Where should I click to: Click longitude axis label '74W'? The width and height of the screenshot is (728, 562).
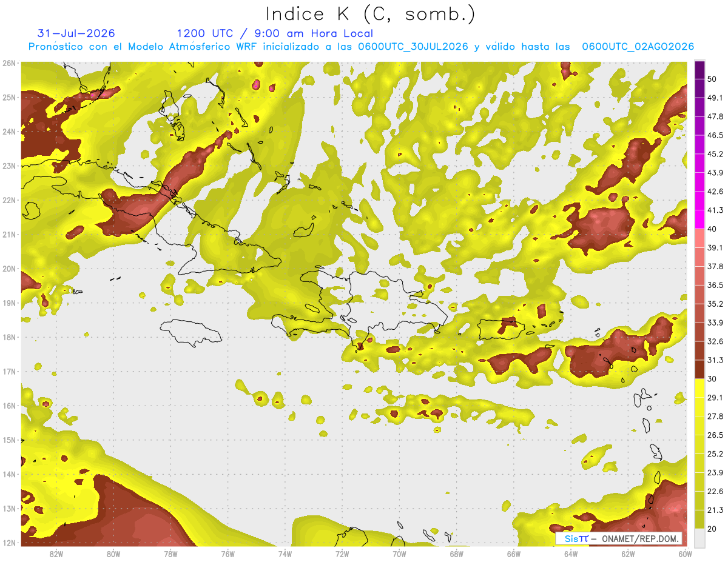coord(285,554)
